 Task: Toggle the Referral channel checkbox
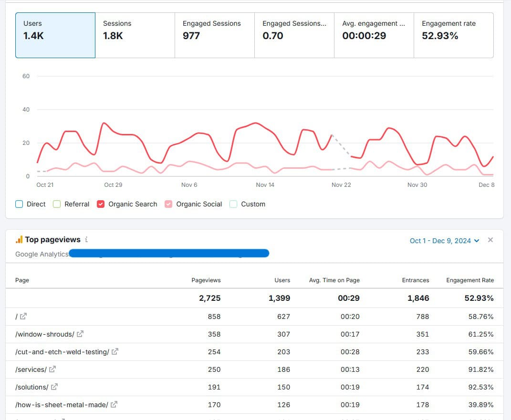[57, 204]
